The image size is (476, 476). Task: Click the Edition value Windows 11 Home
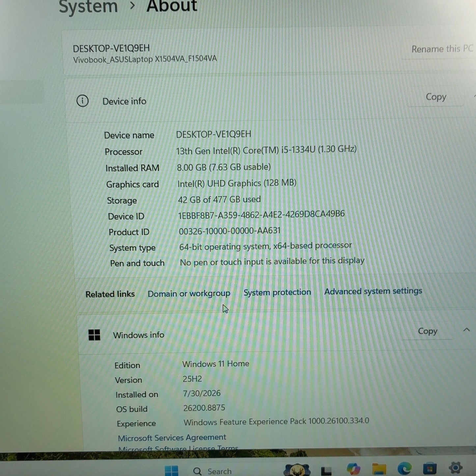(x=216, y=364)
